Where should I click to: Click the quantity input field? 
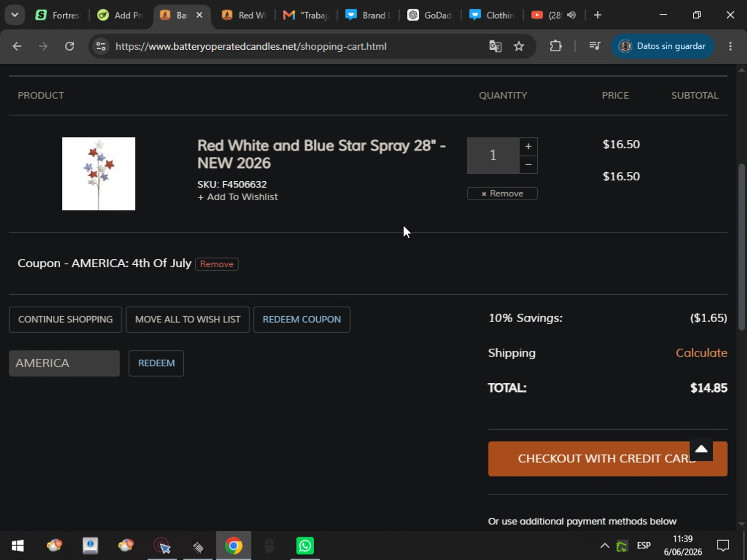point(493,155)
